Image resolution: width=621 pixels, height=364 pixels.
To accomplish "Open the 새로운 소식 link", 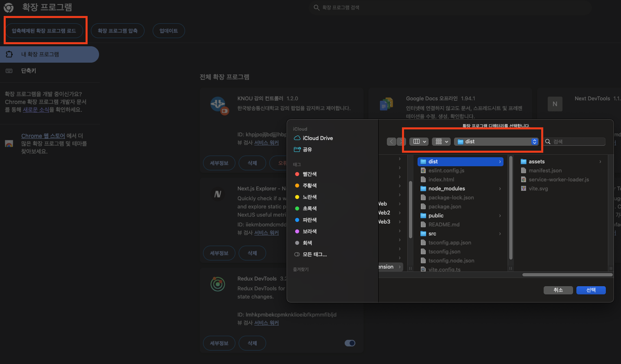I will click(36, 110).
